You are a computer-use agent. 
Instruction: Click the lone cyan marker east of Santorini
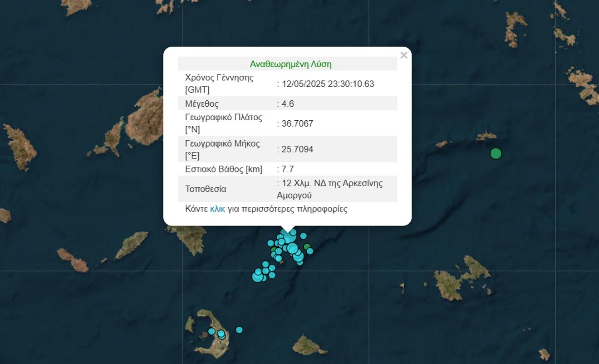(x=239, y=330)
